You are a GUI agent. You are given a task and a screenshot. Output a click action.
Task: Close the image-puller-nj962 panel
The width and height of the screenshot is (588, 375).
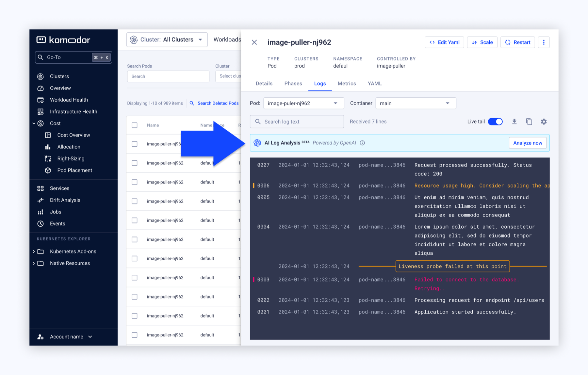[x=254, y=42]
